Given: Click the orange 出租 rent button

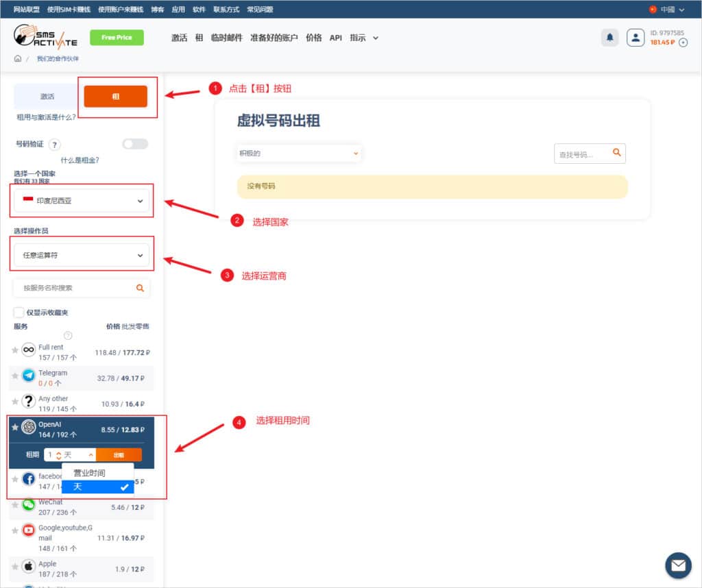Looking at the screenshot, I should click(x=119, y=455).
